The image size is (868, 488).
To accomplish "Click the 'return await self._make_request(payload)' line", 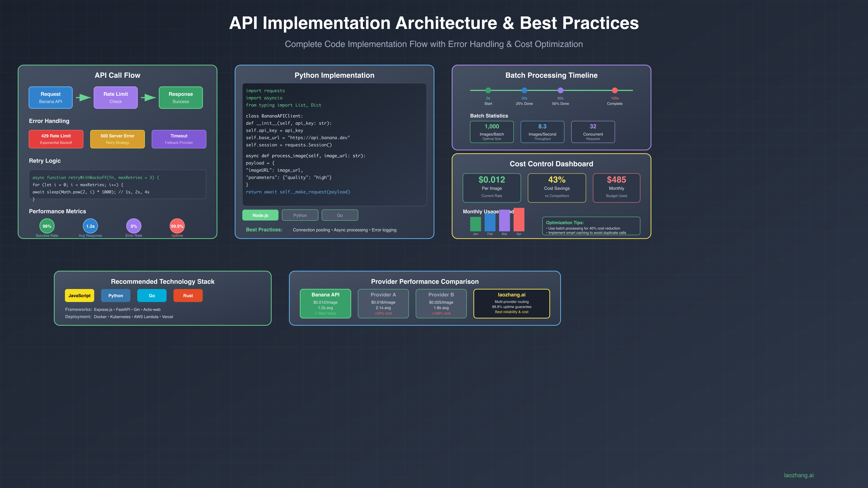I will coord(298,192).
